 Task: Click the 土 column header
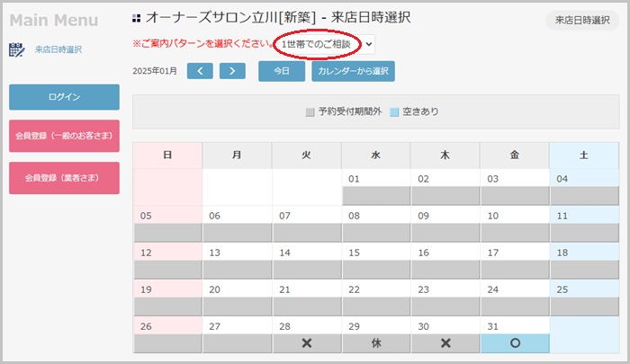(584, 155)
